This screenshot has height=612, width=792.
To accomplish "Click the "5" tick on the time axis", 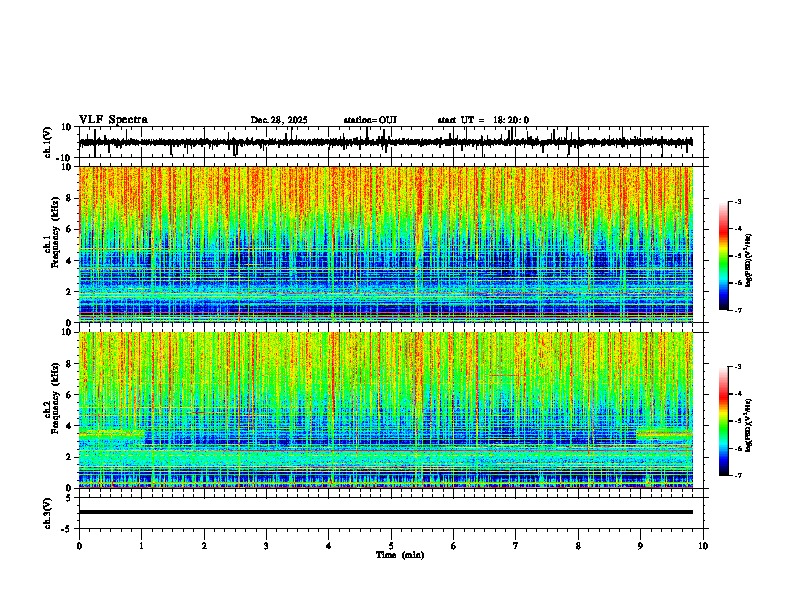I will (391, 546).
